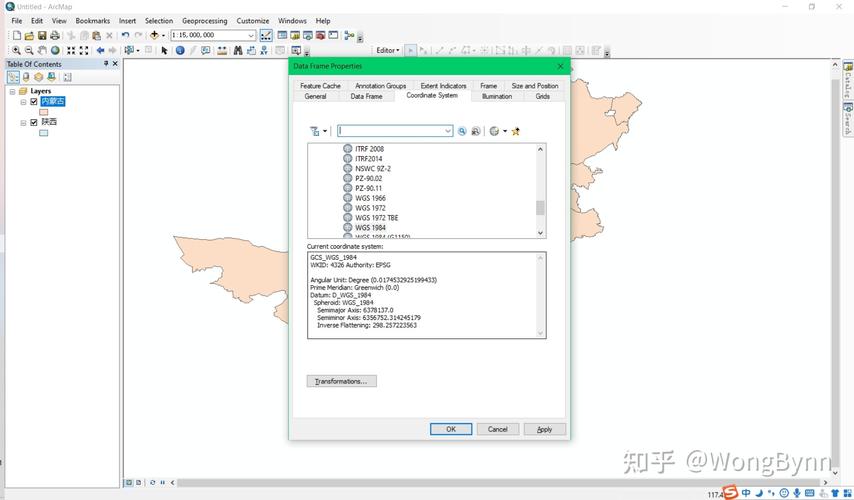Viewport: 854px width, 500px height.
Task: Open the Bookmarks menu
Action: click(x=93, y=21)
